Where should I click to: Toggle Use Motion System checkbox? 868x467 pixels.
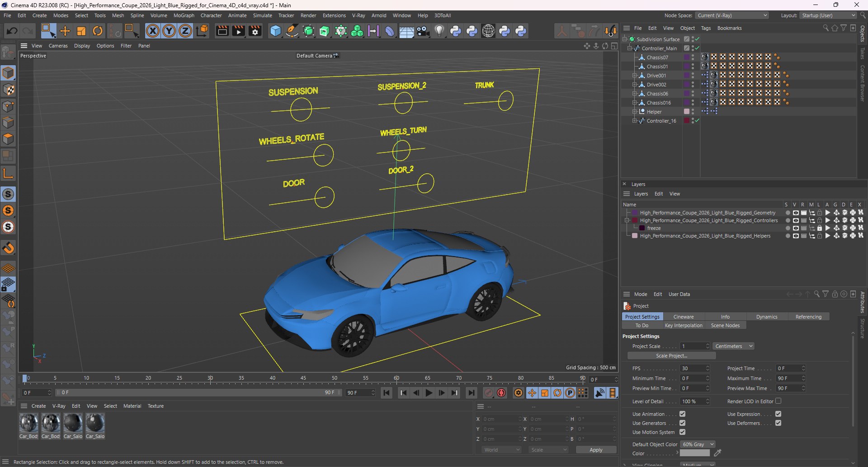(683, 432)
